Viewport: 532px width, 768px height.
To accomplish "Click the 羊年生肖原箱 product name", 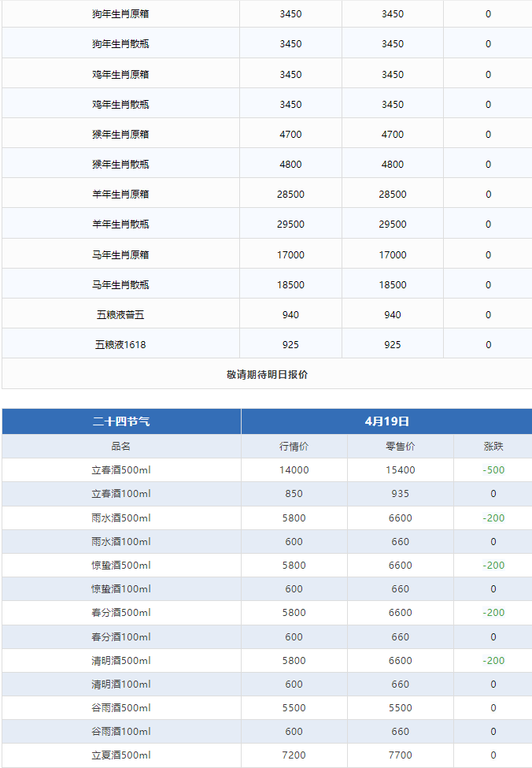I will click(120, 194).
